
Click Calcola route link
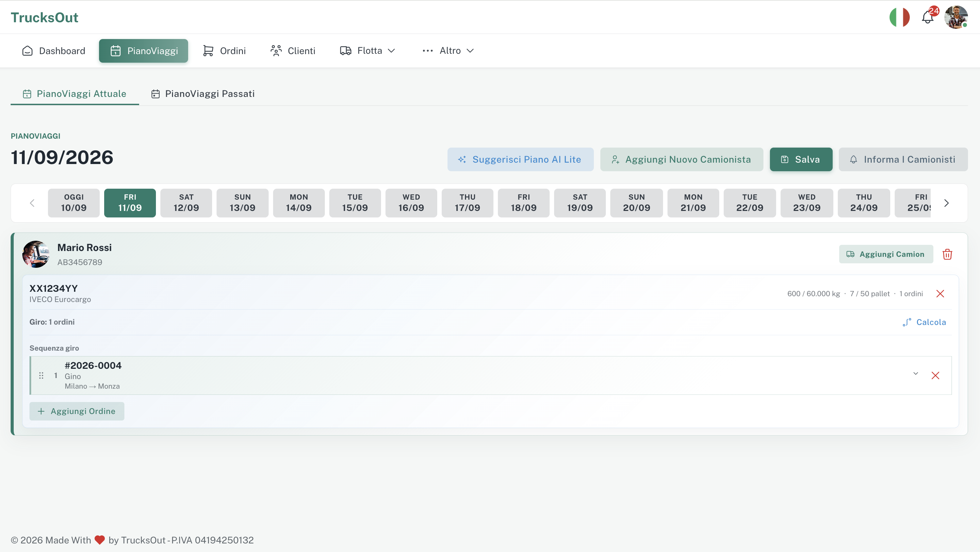pos(924,322)
